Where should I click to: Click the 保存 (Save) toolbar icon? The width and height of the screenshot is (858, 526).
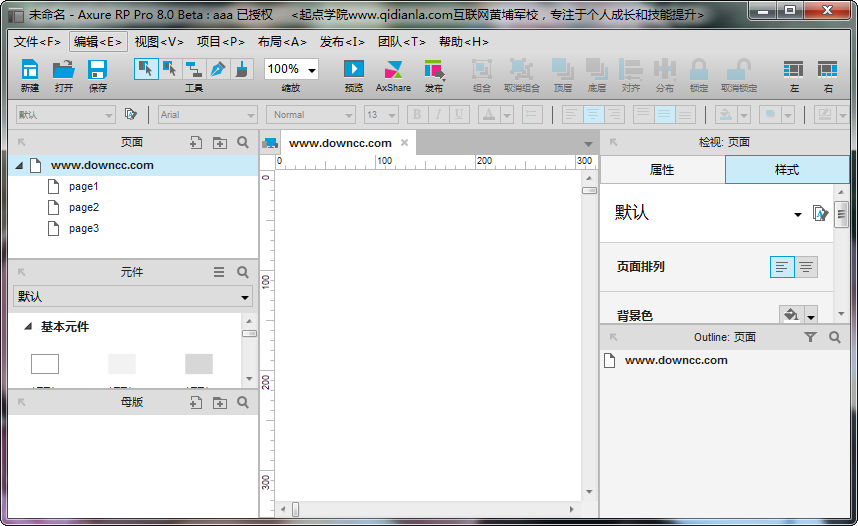click(x=97, y=69)
